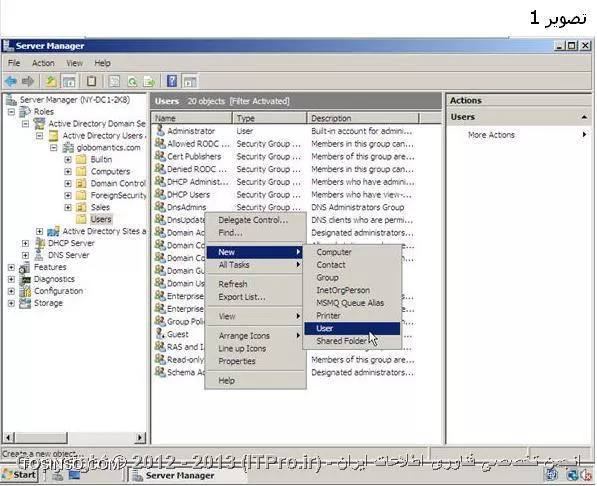This screenshot has width=597, height=486.
Task: Select the Users folder in tree
Action: (101, 219)
